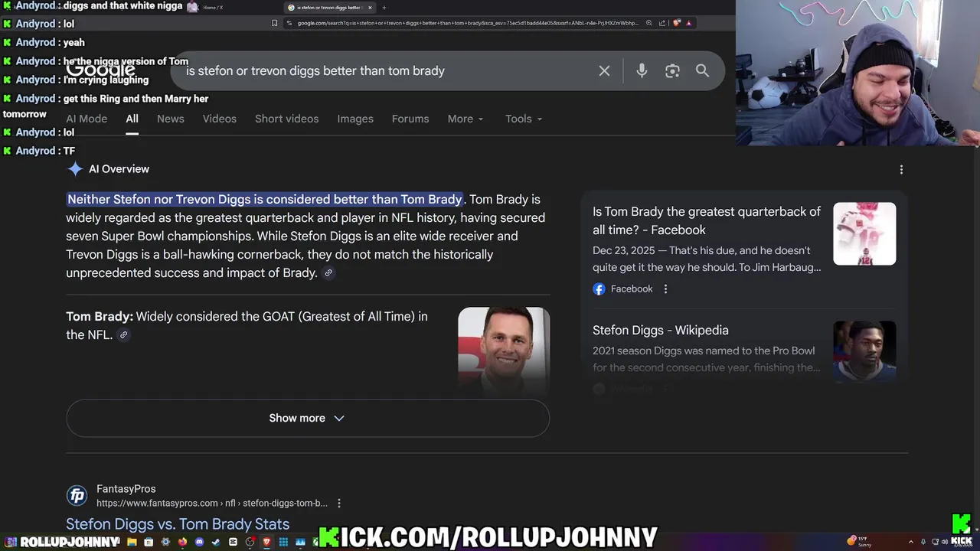Switch to the Videos tab

220,119
